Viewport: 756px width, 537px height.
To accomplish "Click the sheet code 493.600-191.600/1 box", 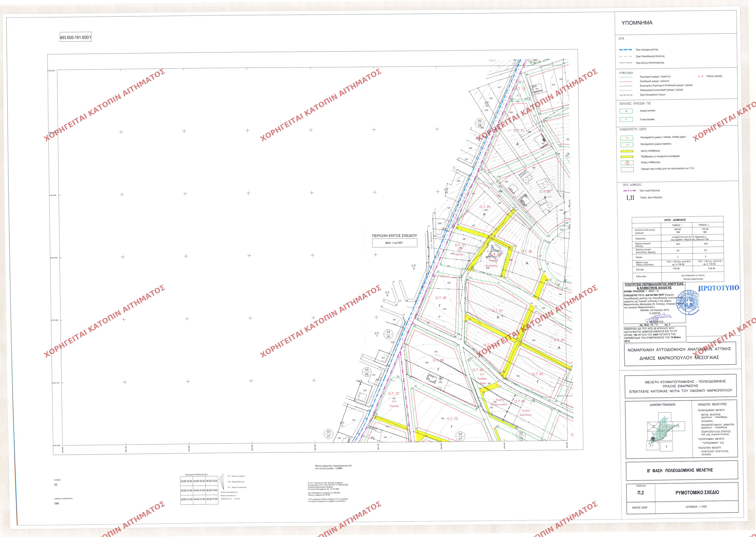I will 75,38.
